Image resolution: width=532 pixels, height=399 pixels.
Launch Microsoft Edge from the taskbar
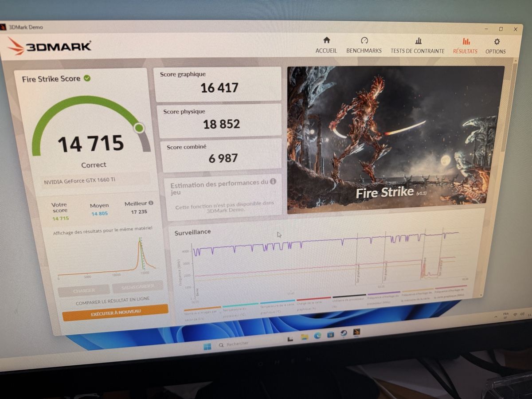317,336
